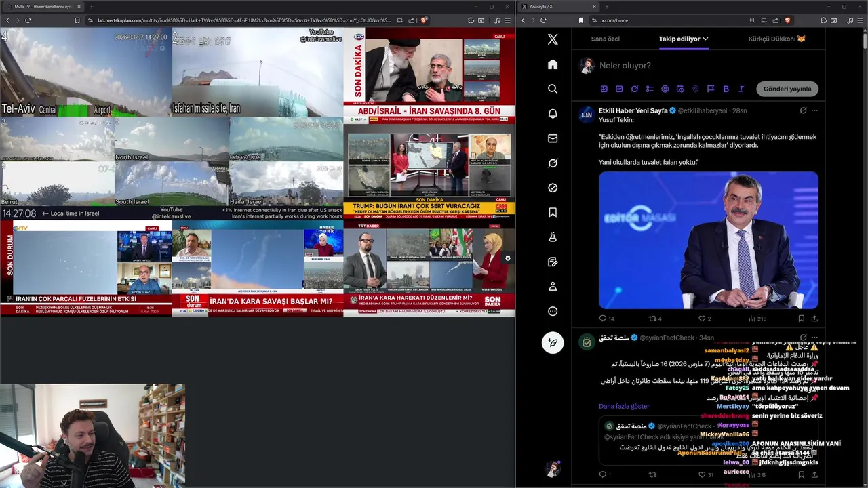Click Daha fazla göster link
The height and width of the screenshot is (488, 868).
point(624,406)
